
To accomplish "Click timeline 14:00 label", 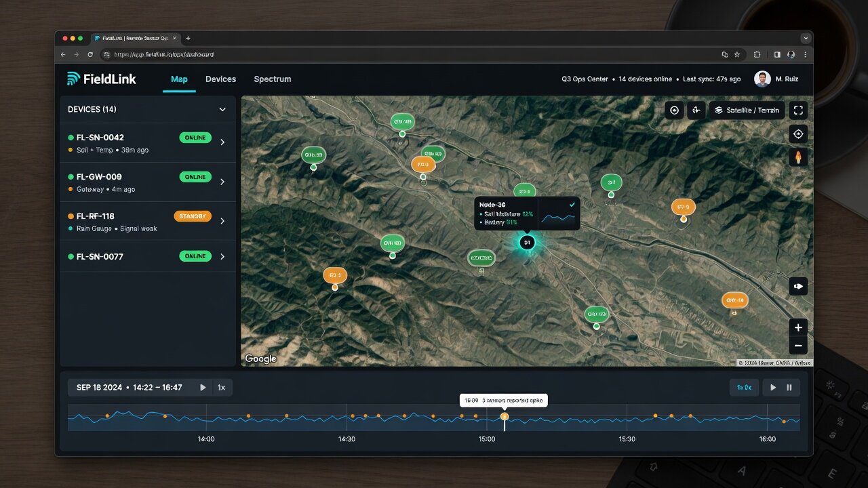I will tap(206, 439).
